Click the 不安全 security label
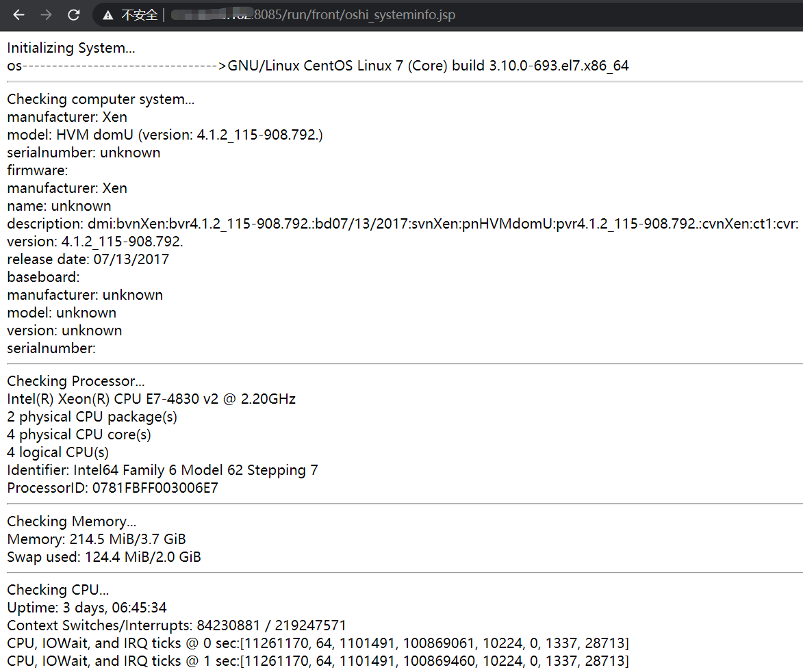803x672 pixels. (x=139, y=15)
